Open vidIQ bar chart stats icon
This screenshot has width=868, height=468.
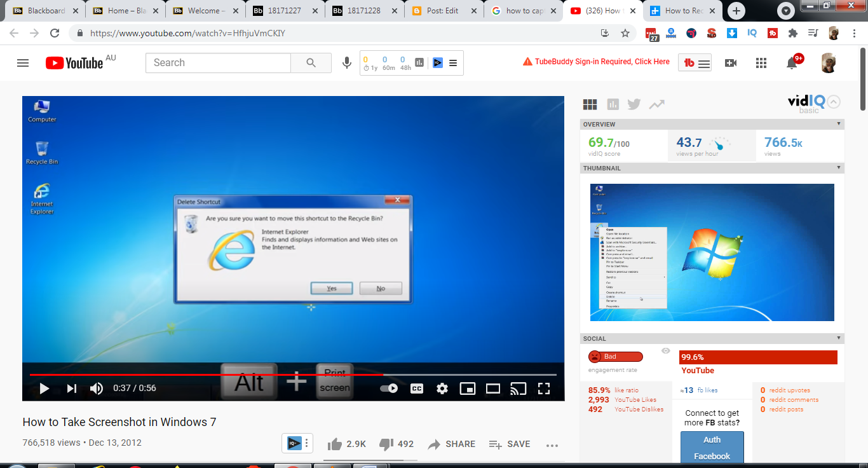pyautogui.click(x=613, y=104)
